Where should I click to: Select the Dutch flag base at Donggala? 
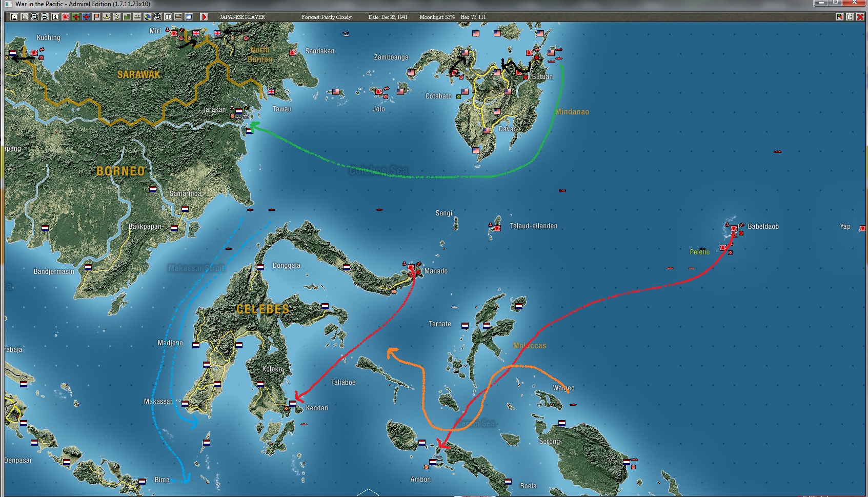coord(260,267)
